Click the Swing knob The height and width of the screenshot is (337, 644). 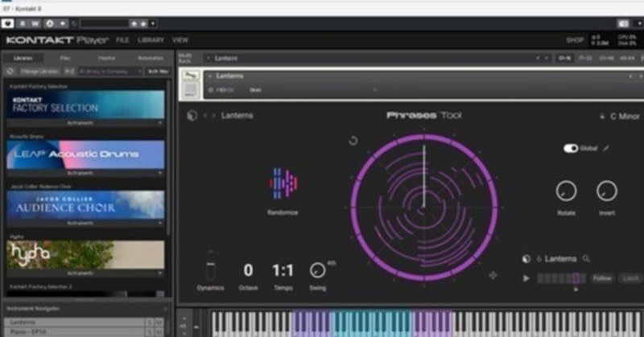[317, 270]
